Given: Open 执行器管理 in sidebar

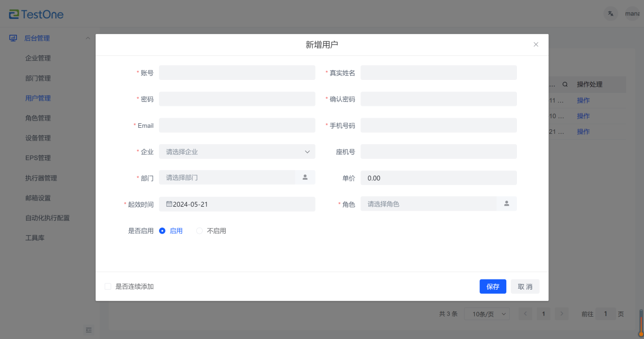Looking at the screenshot, I should click(41, 178).
